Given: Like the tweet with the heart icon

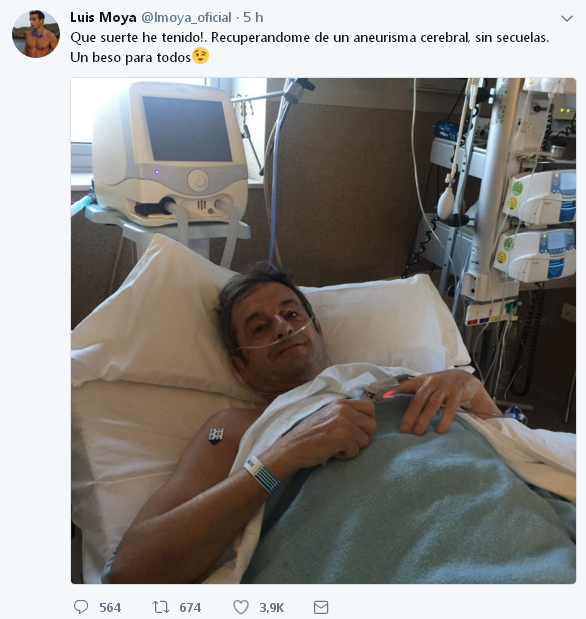Looking at the screenshot, I should 240,607.
